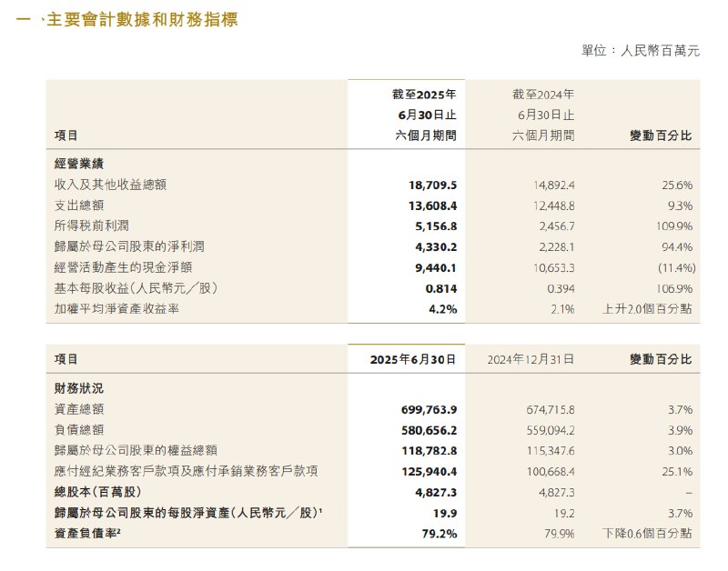
Task: Select value 9,440.1
Action: pos(436,267)
